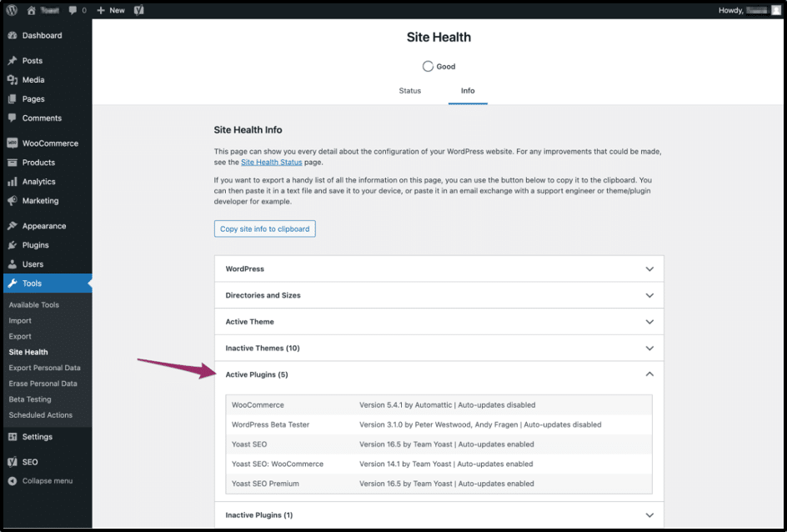Click the Comments sidebar icon

[x=13, y=118]
